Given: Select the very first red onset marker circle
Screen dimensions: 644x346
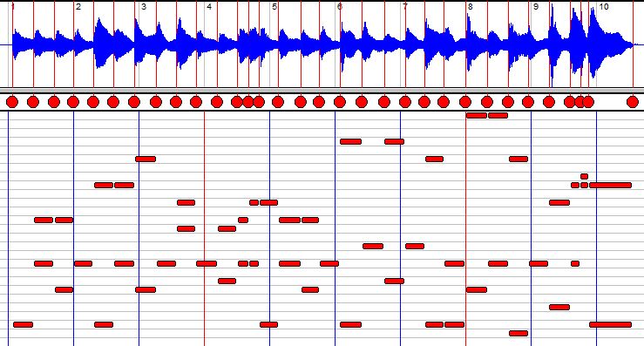Looking at the screenshot, I should click(12, 101).
